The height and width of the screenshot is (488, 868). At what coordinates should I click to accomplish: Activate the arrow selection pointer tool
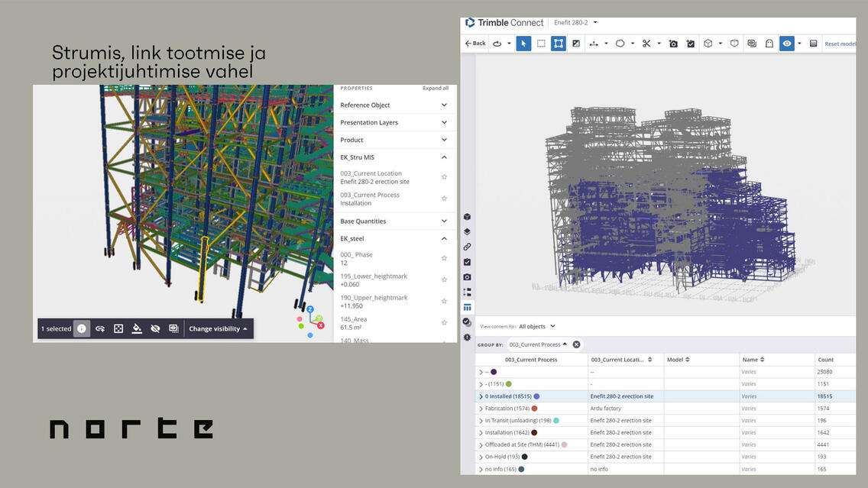523,44
